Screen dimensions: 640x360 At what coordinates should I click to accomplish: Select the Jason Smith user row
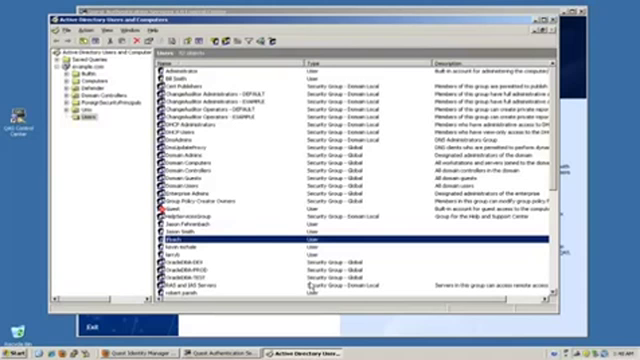pos(353,232)
